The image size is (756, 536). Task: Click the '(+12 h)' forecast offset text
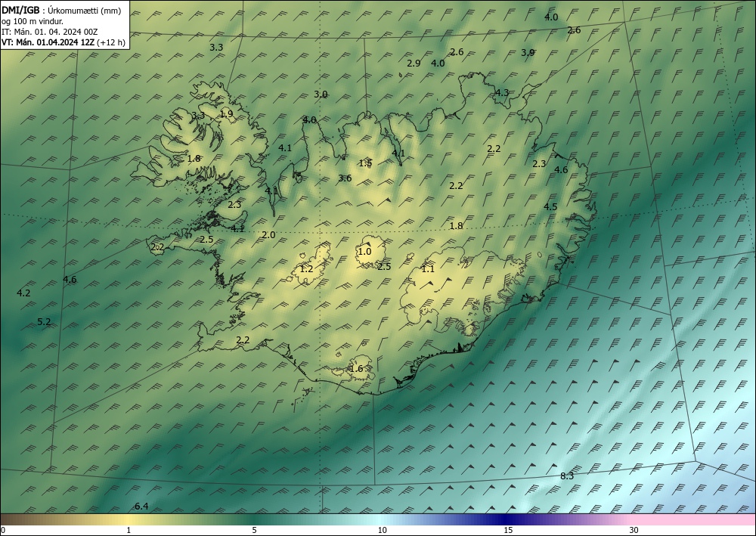click(111, 42)
